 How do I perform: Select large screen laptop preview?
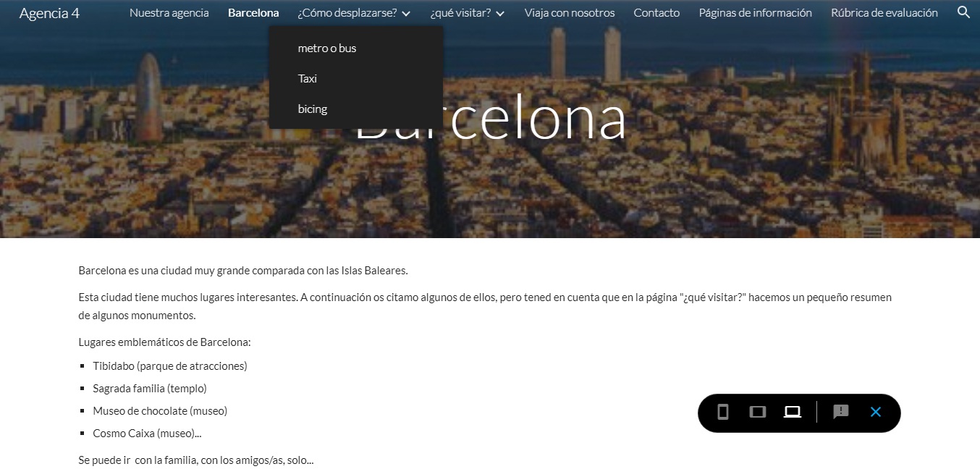point(793,412)
